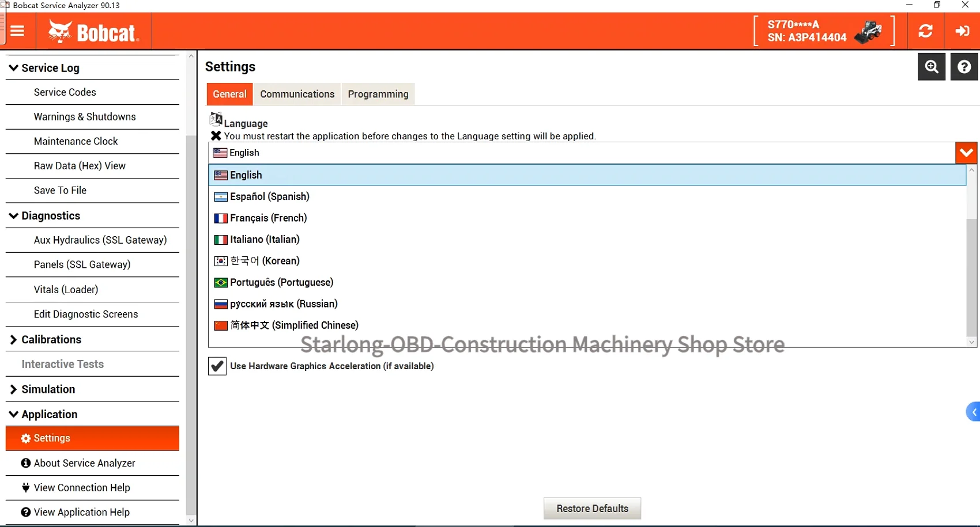Click the US flag beside English option

coord(221,175)
